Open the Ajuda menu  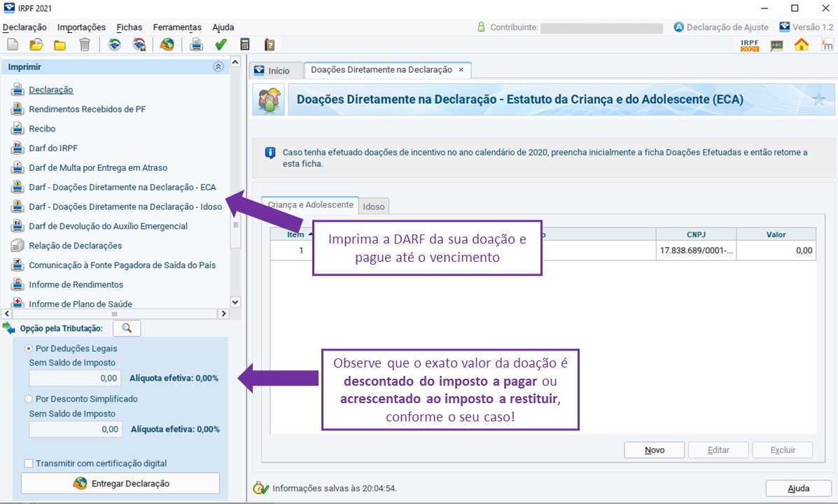223,27
